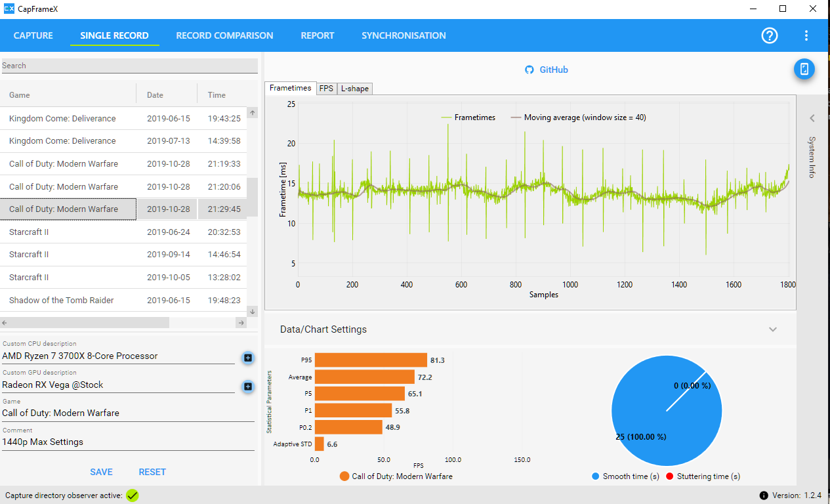Select Call of Duty record at 21:29:45
The width and height of the screenshot is (830, 504).
coord(123,209)
